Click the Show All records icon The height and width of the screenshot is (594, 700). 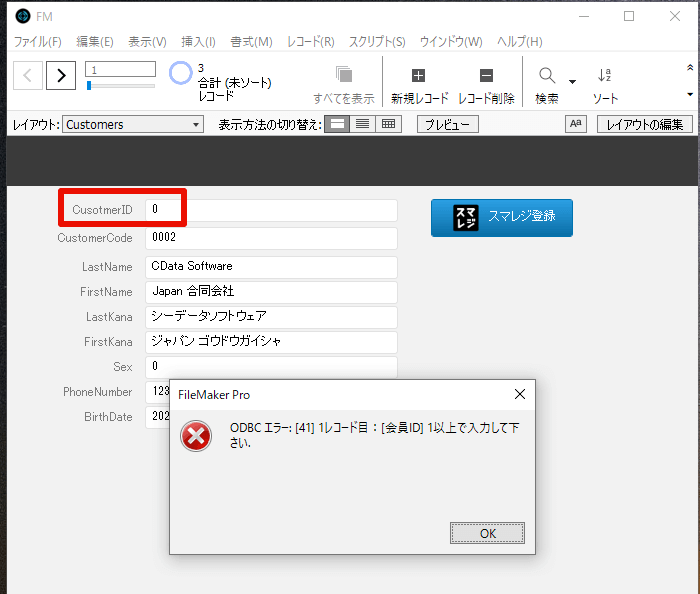344,75
